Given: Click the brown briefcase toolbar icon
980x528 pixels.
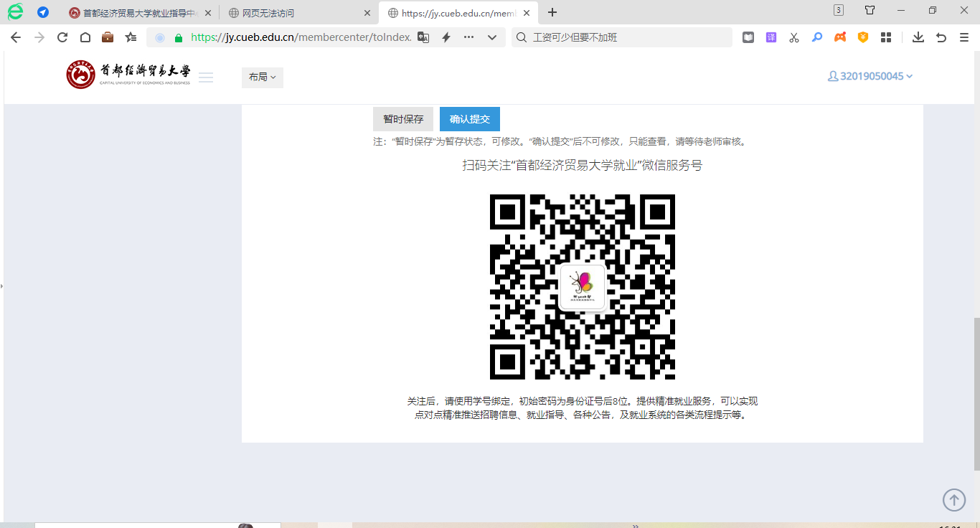Looking at the screenshot, I should [x=108, y=37].
